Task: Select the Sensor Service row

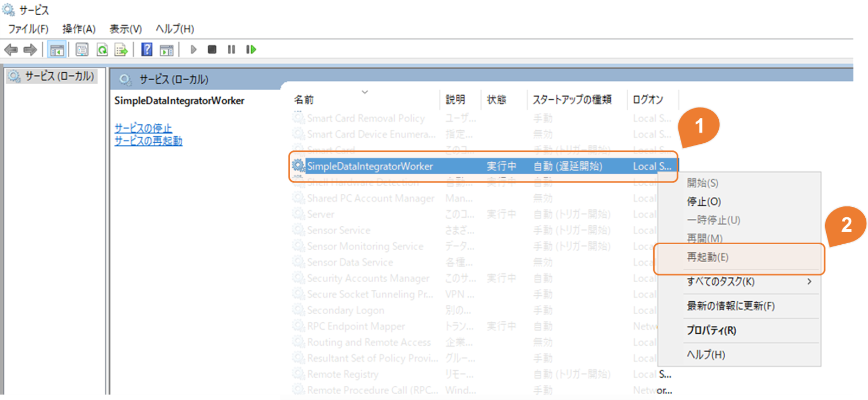Action: (x=475, y=230)
